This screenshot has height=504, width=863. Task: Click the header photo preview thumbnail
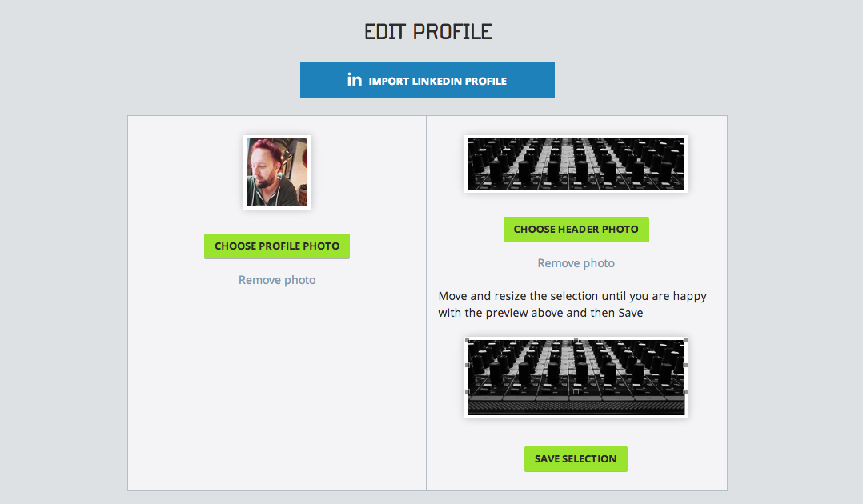pos(576,164)
